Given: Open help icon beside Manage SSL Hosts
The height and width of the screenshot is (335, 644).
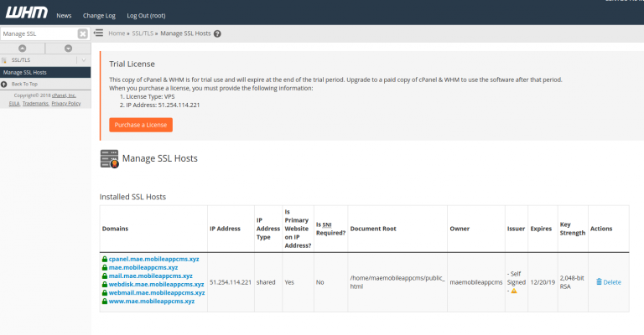Looking at the screenshot, I should pos(217,34).
